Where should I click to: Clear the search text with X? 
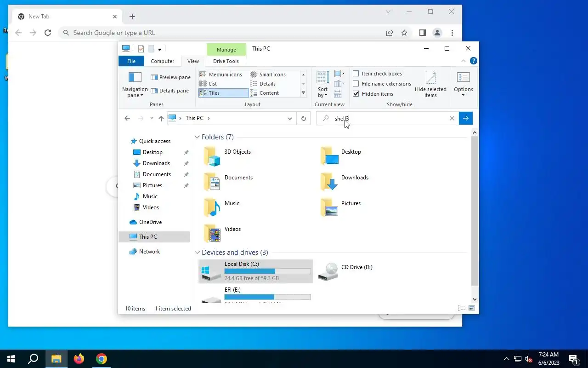pyautogui.click(x=452, y=118)
